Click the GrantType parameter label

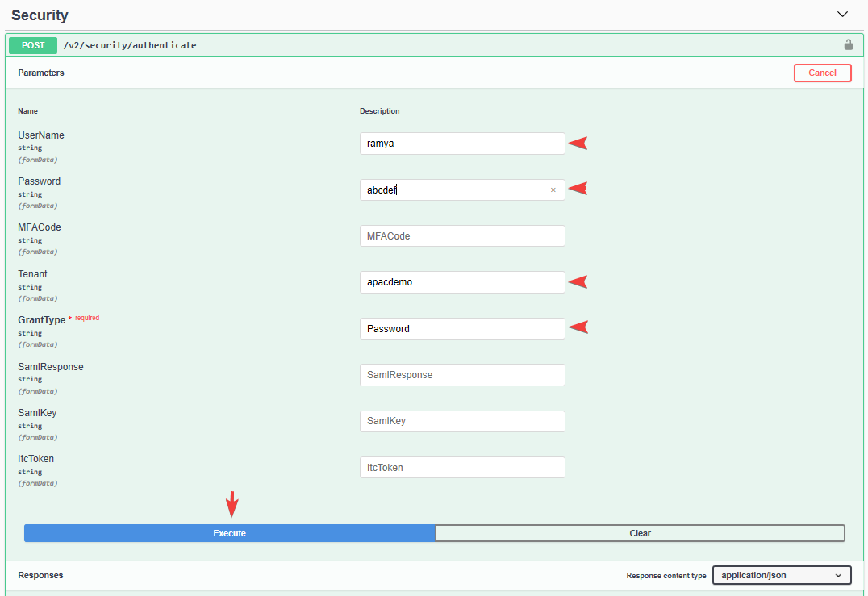41,320
